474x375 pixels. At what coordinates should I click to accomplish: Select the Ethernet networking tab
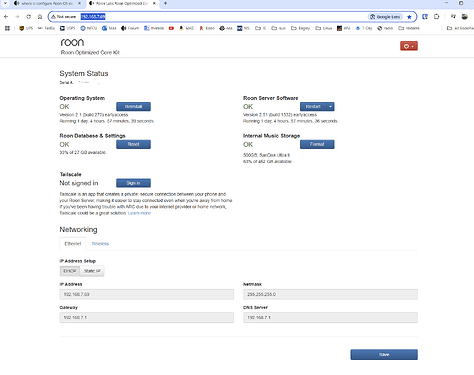point(73,244)
